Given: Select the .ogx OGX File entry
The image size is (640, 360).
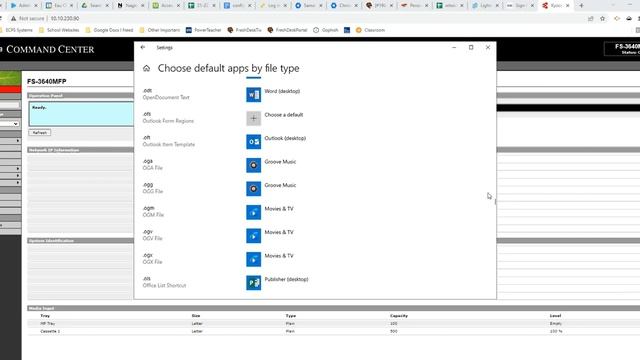Looking at the screenshot, I should point(152,258).
